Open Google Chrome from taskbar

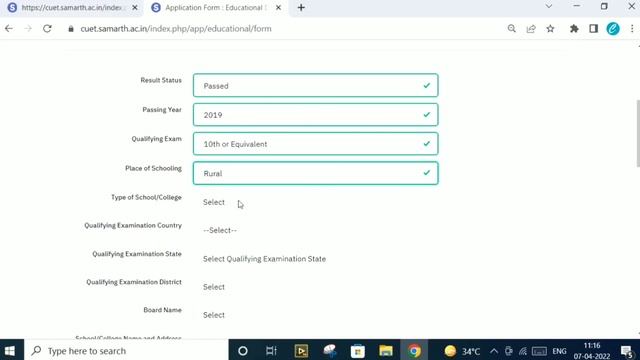(414, 351)
